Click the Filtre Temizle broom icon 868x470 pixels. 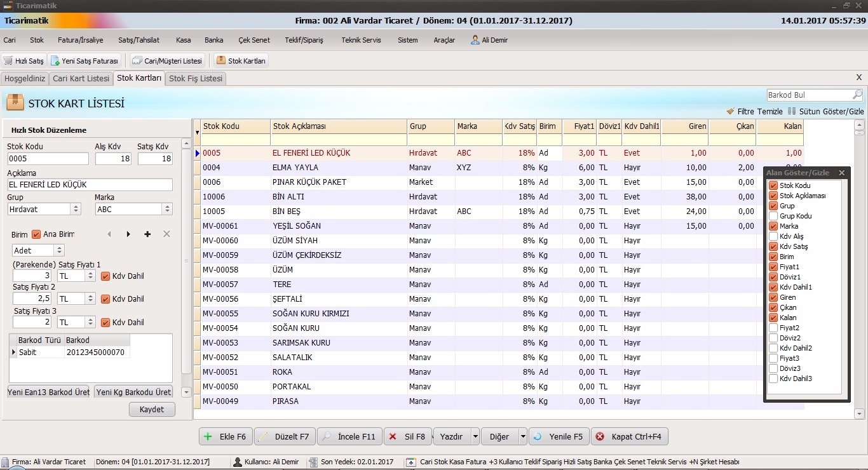(x=731, y=111)
